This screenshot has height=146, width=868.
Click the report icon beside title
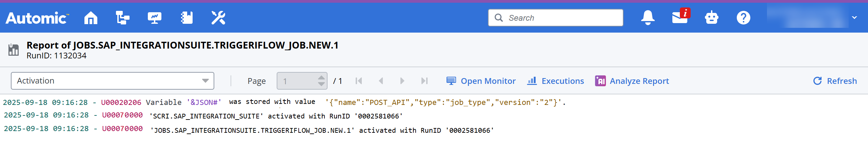pos(14,50)
